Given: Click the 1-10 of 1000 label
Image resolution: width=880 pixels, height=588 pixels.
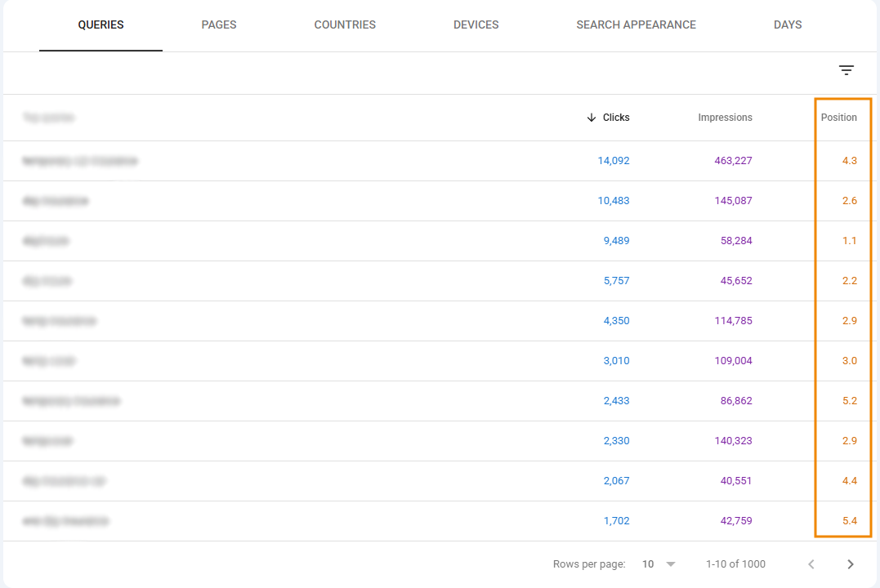Looking at the screenshot, I should tap(735, 564).
